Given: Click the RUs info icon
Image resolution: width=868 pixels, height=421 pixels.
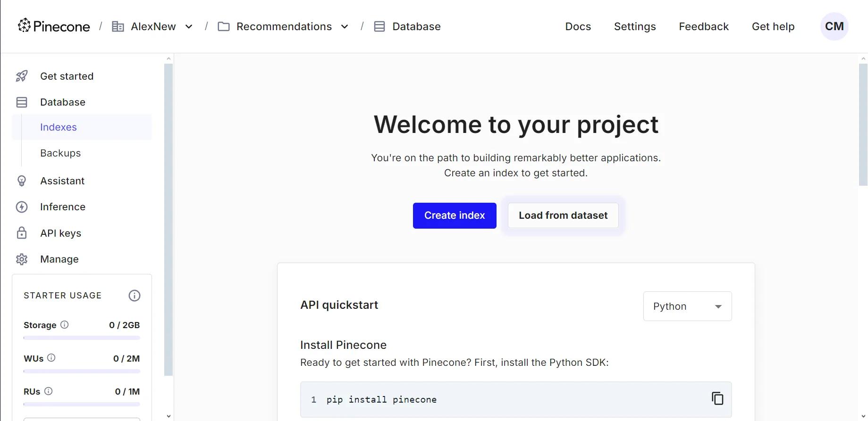Looking at the screenshot, I should coord(48,391).
